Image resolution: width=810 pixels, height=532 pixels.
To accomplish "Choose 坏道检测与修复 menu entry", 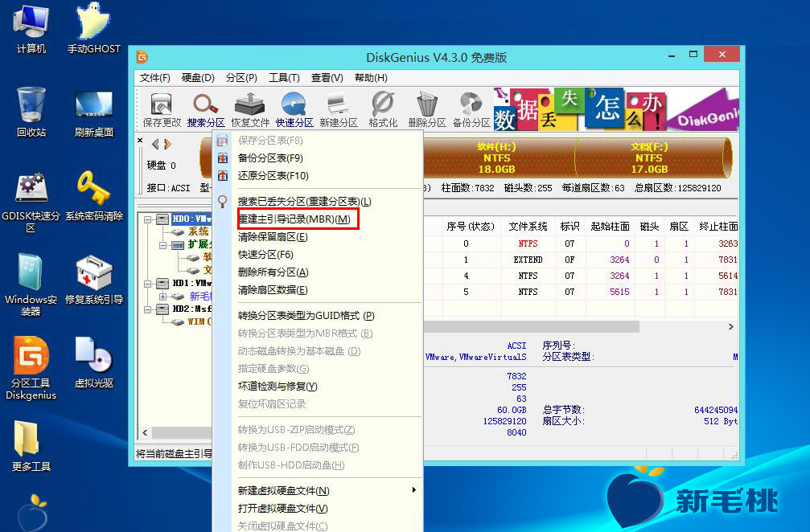I will pos(319,387).
